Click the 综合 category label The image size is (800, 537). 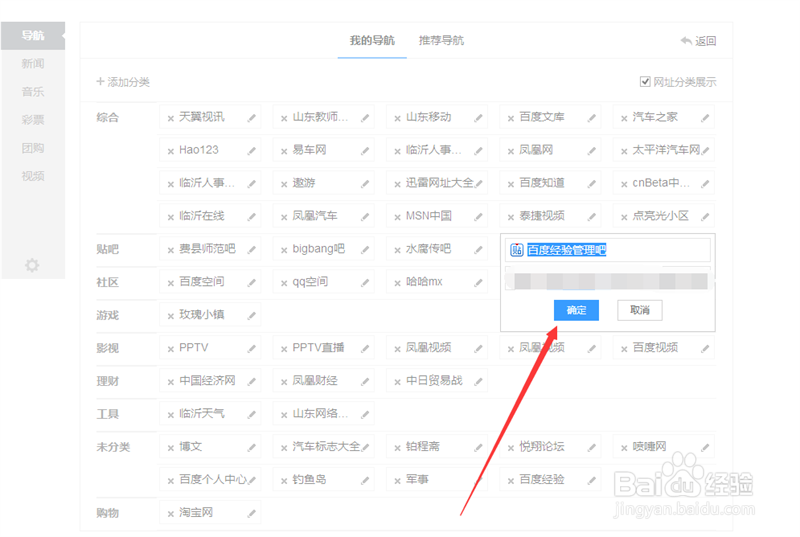pyautogui.click(x=107, y=118)
